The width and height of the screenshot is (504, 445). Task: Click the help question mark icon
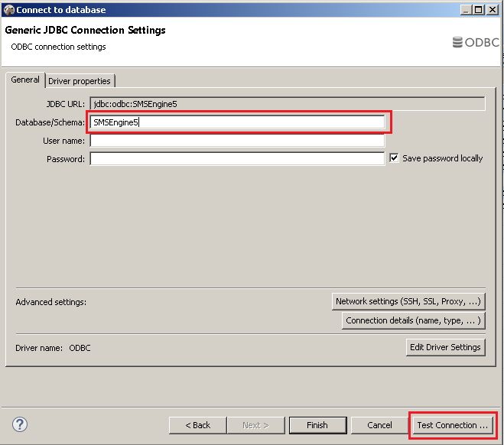point(20,424)
